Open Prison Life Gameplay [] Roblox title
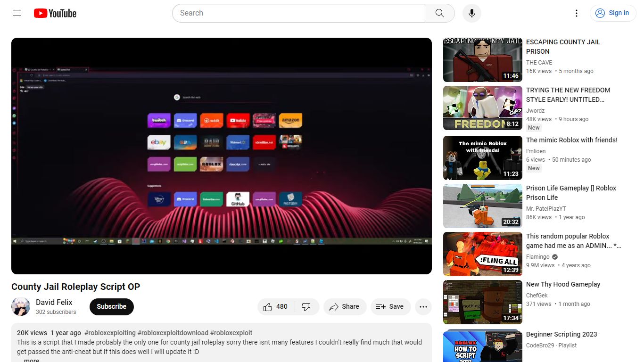 (x=571, y=193)
